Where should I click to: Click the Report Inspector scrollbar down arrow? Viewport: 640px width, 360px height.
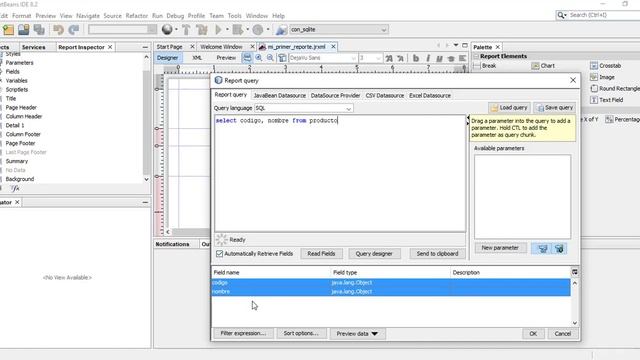point(146,179)
